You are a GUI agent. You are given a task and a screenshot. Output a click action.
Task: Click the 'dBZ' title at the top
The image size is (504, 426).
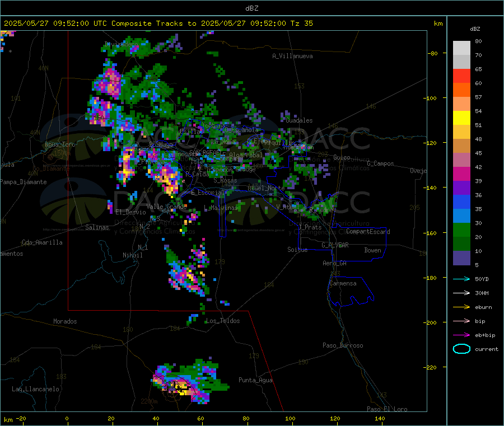[251, 8]
